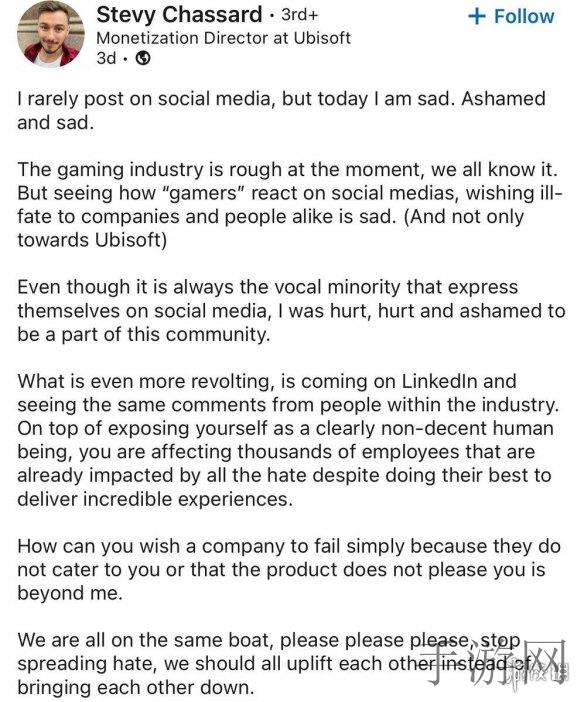Select the paragraph starting "Even though it"
Viewport: 584px width, 702px height.
(291, 311)
